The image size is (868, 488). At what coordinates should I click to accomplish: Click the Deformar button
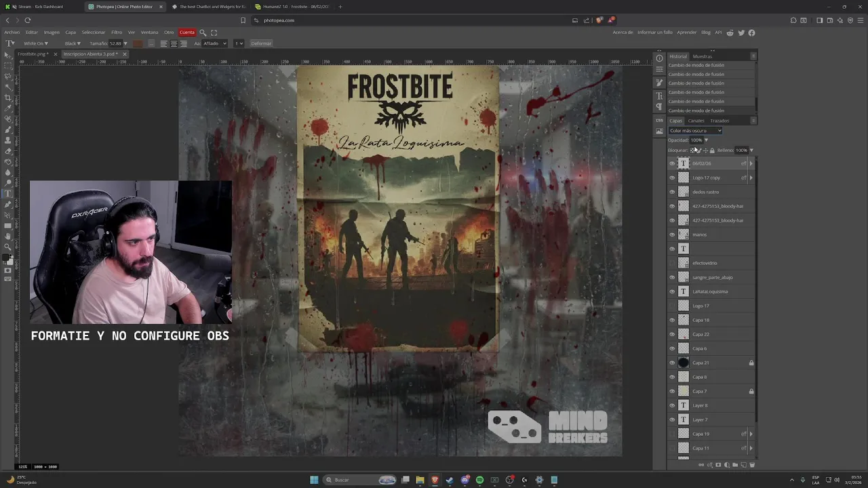261,43
